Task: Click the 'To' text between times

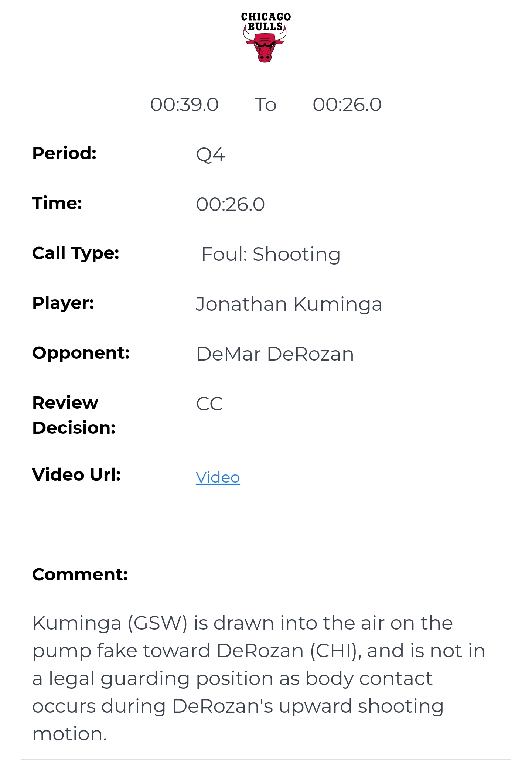Action: [265, 105]
